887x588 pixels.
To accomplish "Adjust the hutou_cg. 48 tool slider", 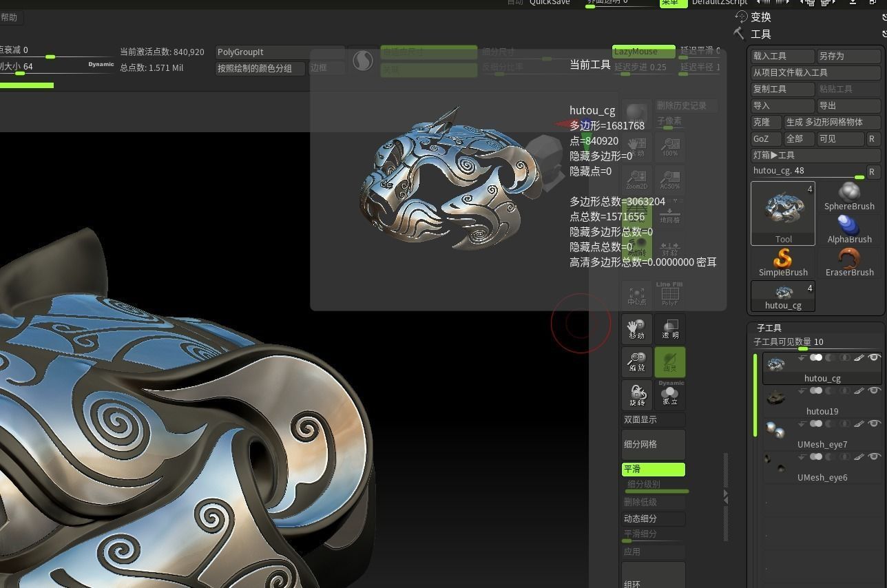I will pyautogui.click(x=808, y=172).
